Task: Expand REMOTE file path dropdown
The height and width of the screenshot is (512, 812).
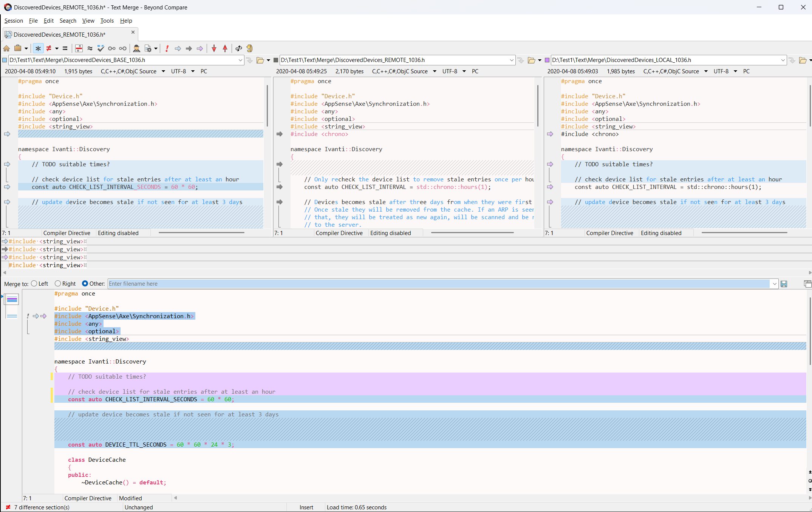Action: click(512, 60)
